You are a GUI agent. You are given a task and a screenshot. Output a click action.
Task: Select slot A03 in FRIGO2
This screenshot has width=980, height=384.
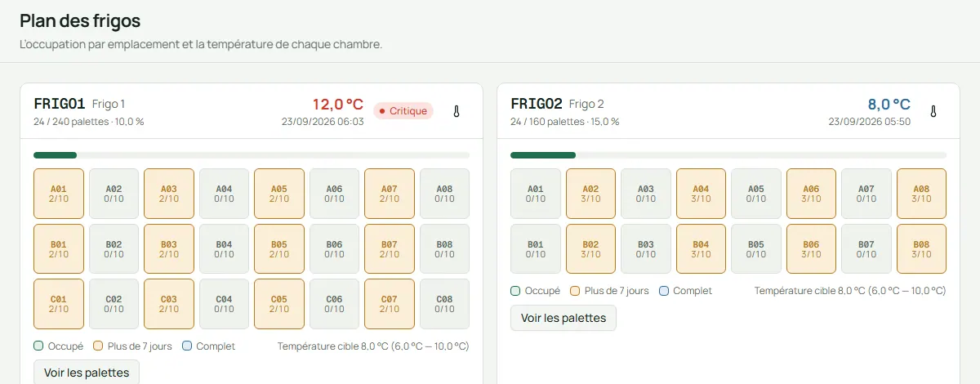(x=646, y=194)
